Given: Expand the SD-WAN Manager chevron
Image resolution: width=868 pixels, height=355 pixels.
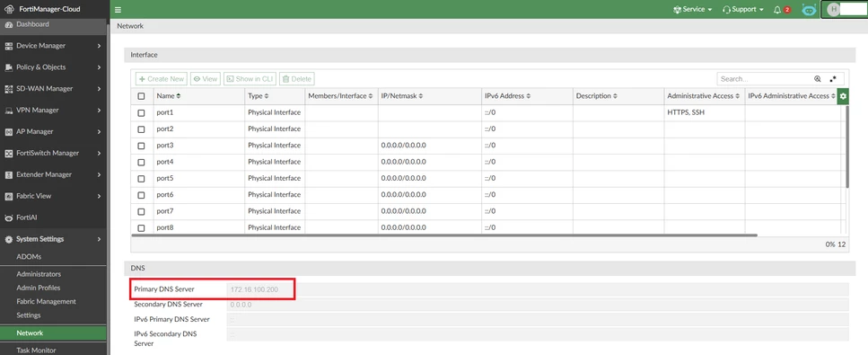Looking at the screenshot, I should (x=99, y=89).
